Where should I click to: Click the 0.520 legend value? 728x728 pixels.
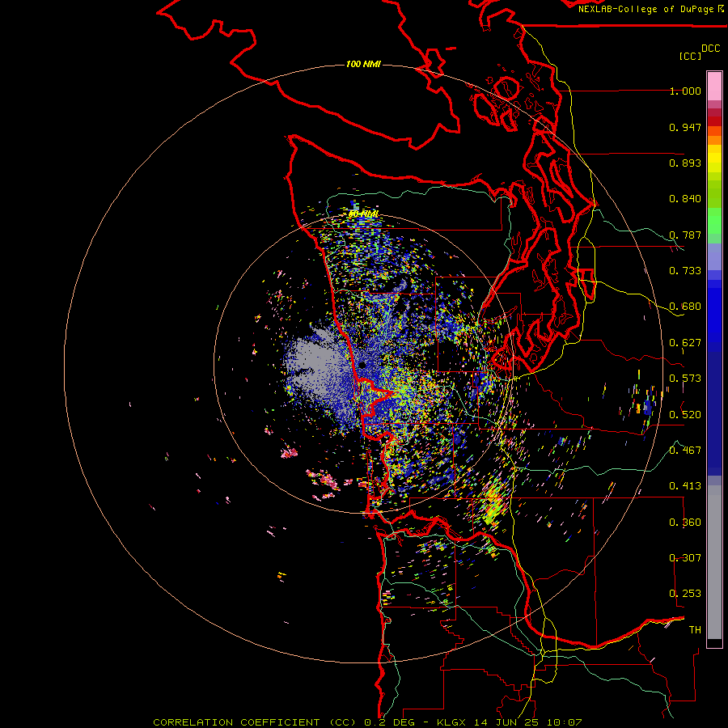click(x=685, y=414)
